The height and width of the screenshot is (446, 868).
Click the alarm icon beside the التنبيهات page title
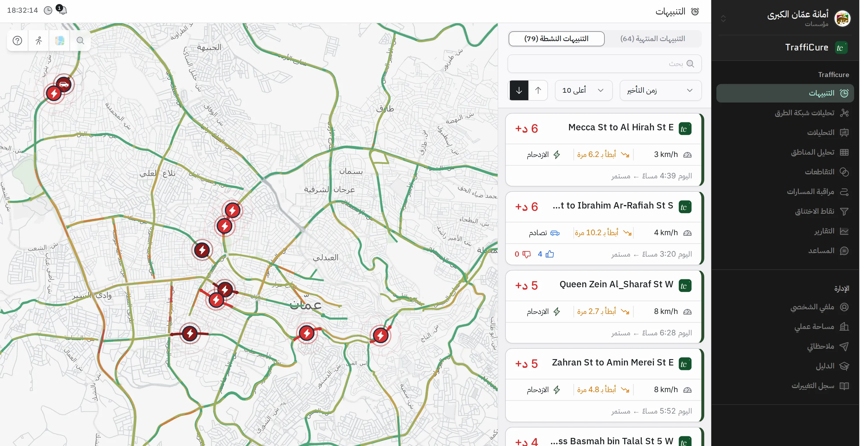pyautogui.click(x=695, y=12)
